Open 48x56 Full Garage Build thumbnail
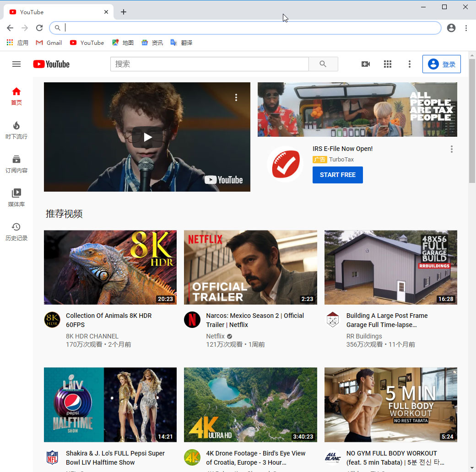Image resolution: width=476 pixels, height=472 pixels. tap(391, 267)
